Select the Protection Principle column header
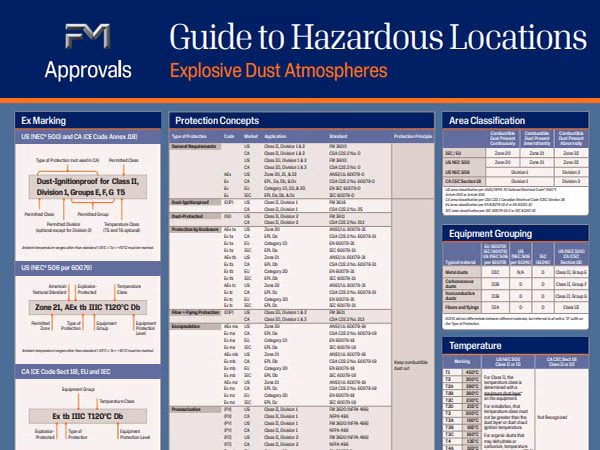Viewport: 600px width, 450px height. click(414, 135)
